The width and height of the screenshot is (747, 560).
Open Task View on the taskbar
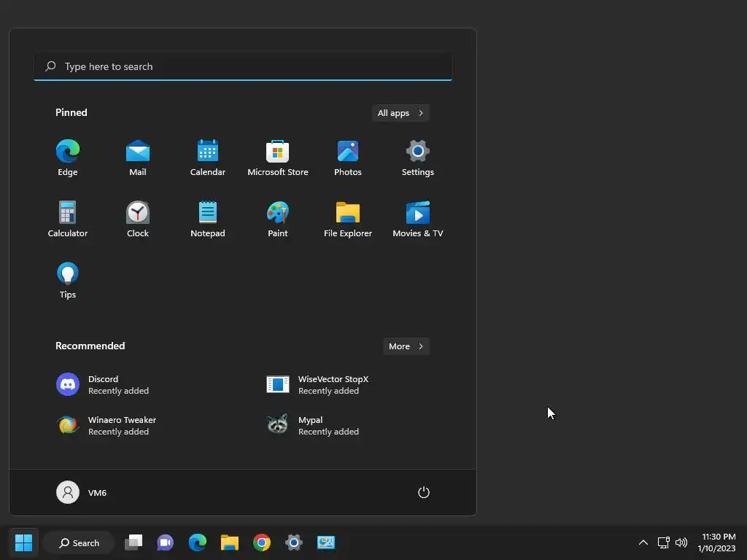click(133, 542)
